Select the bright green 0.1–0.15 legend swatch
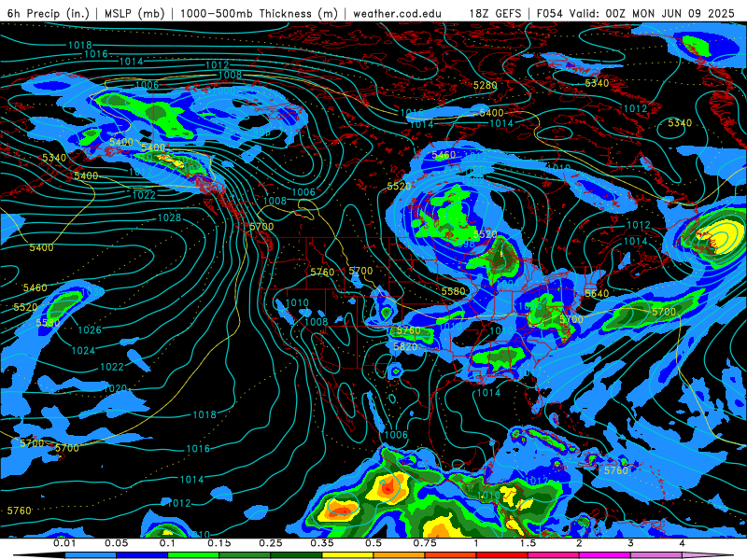The height and width of the screenshot is (560, 747). (193, 555)
